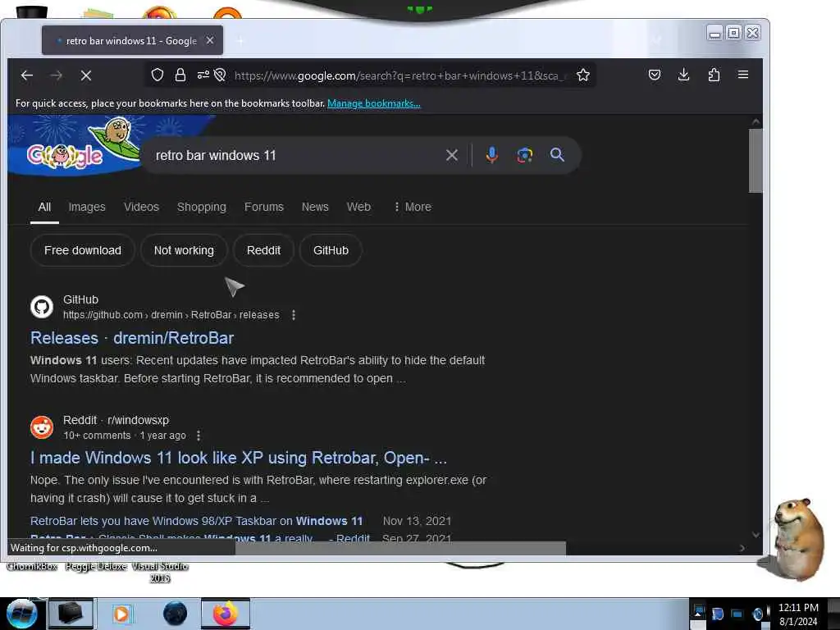Viewport: 840px width, 630px height.
Task: Click the Reddit result favicon
Action: tap(42, 427)
